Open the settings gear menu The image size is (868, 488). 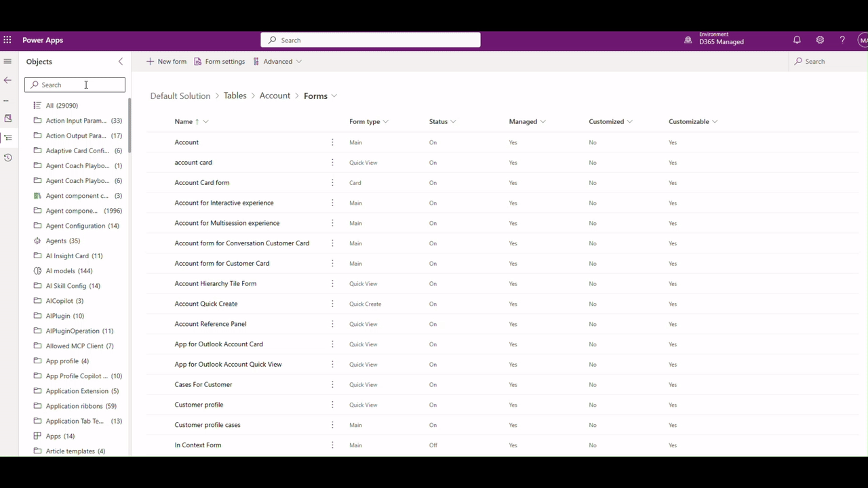coord(820,40)
